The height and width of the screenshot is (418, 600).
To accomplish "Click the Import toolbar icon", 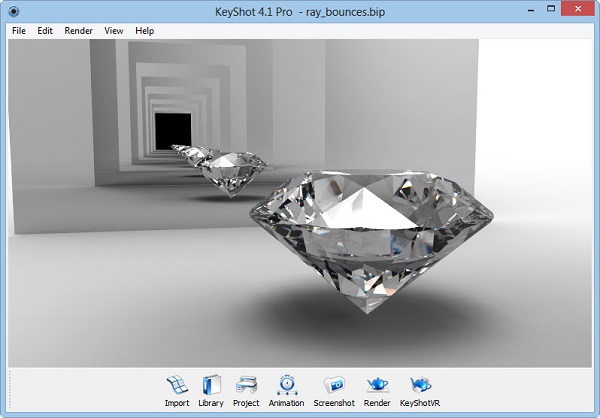I will [x=177, y=385].
